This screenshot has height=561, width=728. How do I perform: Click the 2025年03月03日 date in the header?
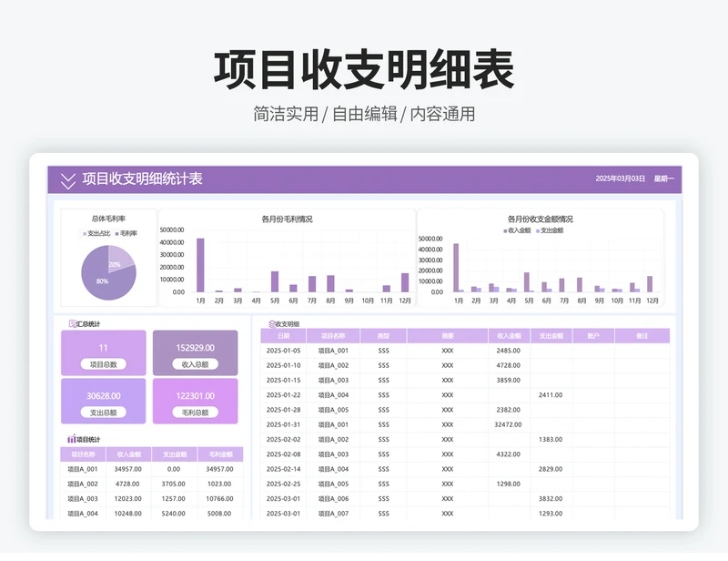point(621,178)
